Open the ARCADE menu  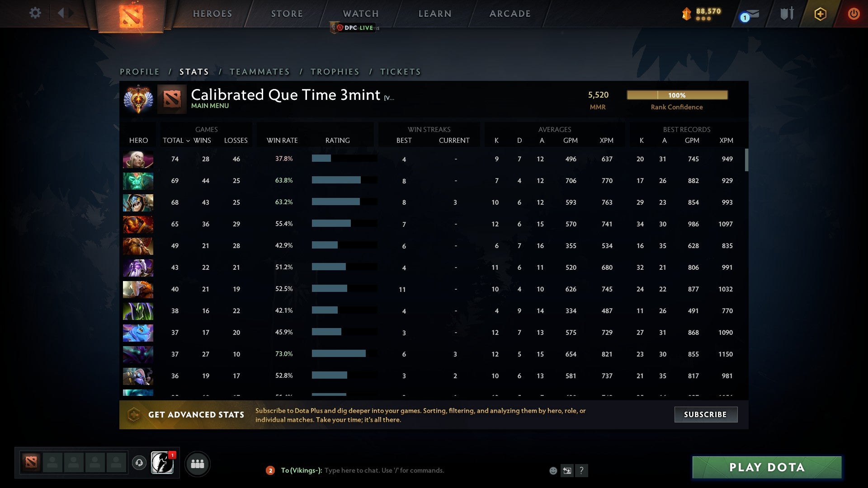[x=509, y=14]
